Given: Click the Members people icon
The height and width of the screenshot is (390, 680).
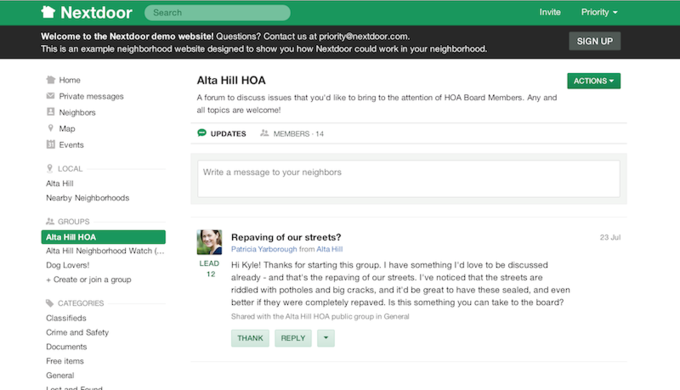Looking at the screenshot, I should (x=264, y=133).
